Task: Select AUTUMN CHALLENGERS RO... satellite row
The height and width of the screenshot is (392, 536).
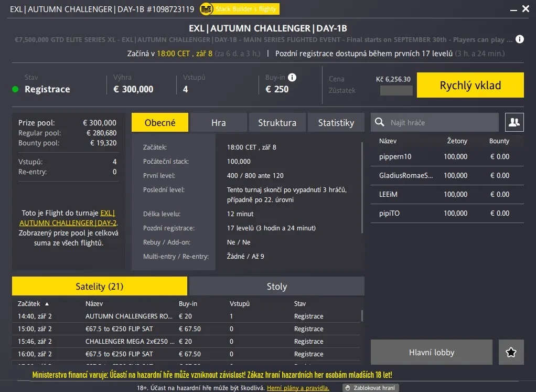Action: coord(186,316)
